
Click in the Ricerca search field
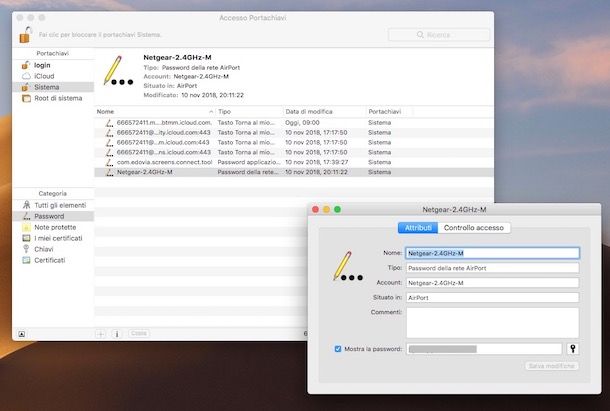click(x=440, y=34)
